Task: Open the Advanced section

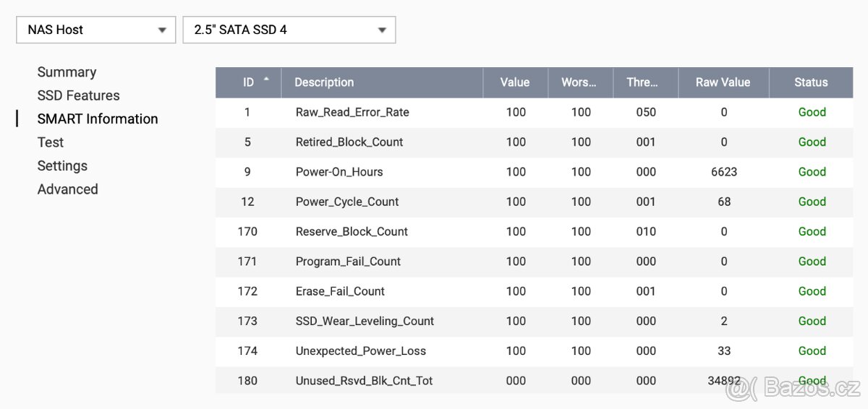Action: coord(67,189)
